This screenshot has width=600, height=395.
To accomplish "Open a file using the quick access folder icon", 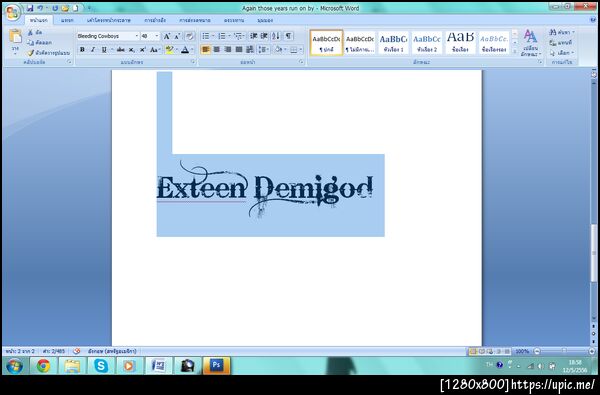I will [65, 8].
